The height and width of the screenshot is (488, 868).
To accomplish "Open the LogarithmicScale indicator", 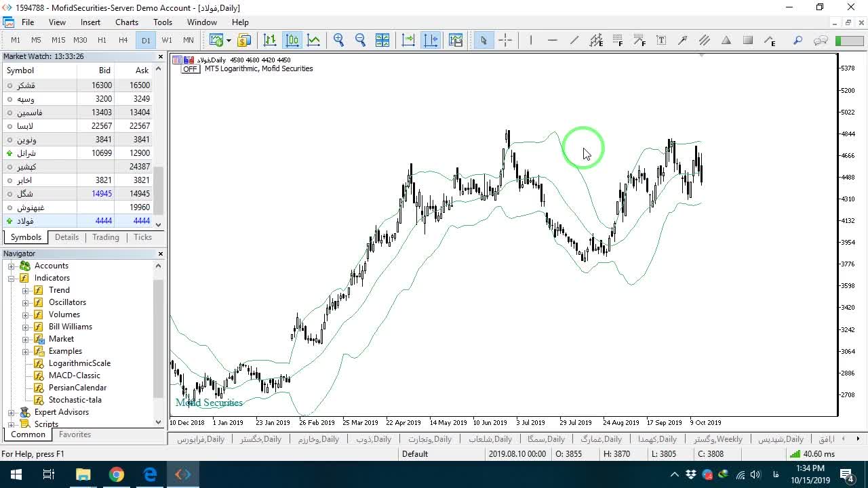I will (79, 363).
